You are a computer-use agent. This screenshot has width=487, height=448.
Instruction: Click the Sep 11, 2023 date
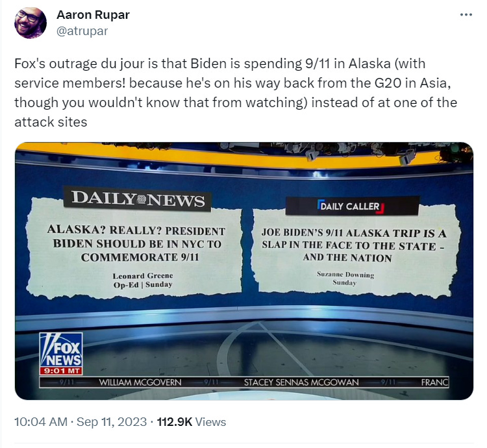(x=112, y=421)
